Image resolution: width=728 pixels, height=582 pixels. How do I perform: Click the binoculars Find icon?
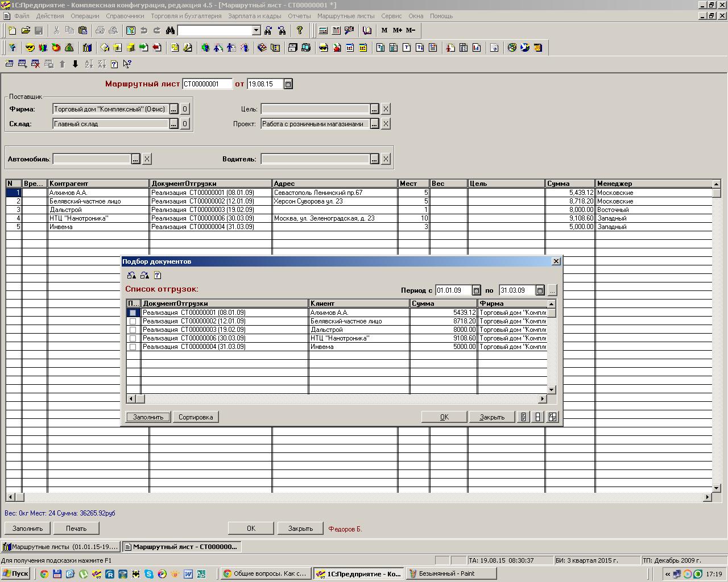(170, 30)
